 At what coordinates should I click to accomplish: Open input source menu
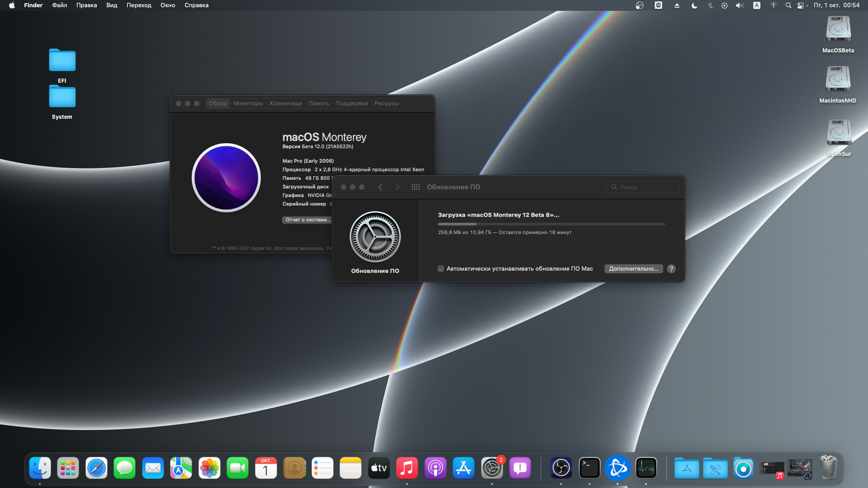point(757,5)
